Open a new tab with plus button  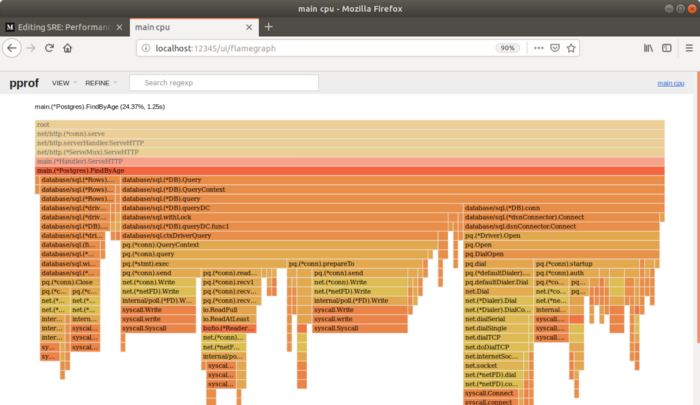point(268,27)
